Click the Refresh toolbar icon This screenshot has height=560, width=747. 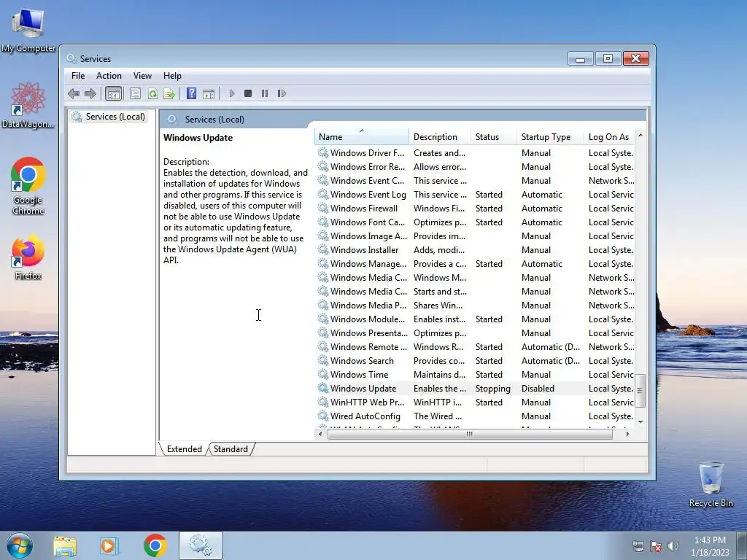click(152, 93)
